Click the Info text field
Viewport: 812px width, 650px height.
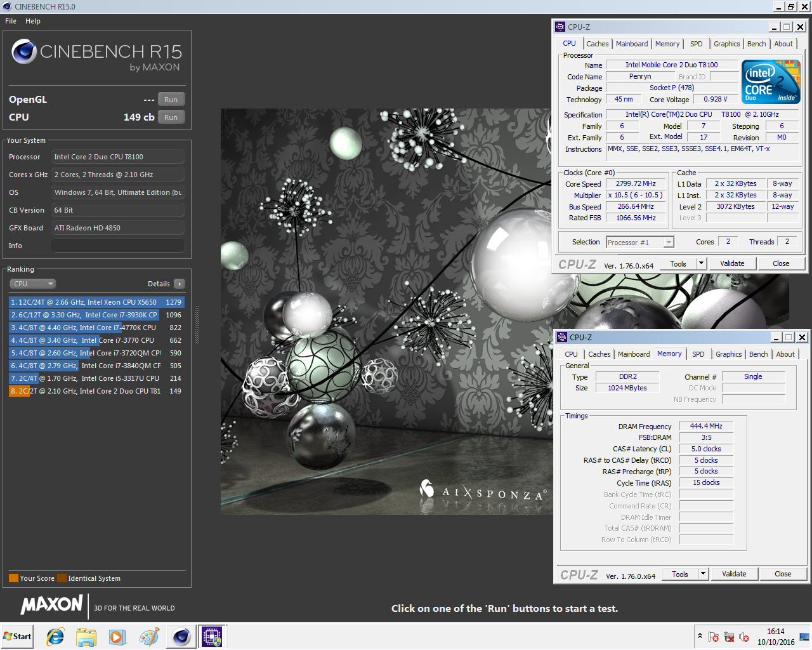pos(118,246)
